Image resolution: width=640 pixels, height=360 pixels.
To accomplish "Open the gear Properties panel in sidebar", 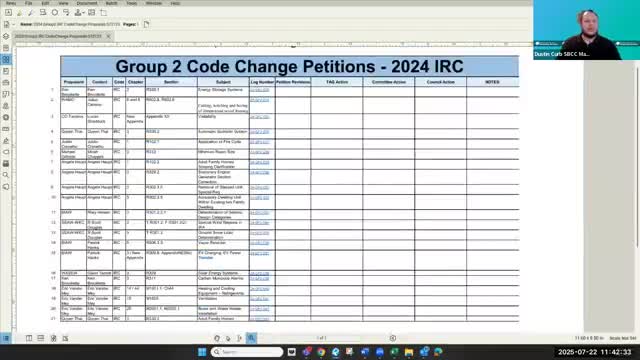I will [6, 118].
